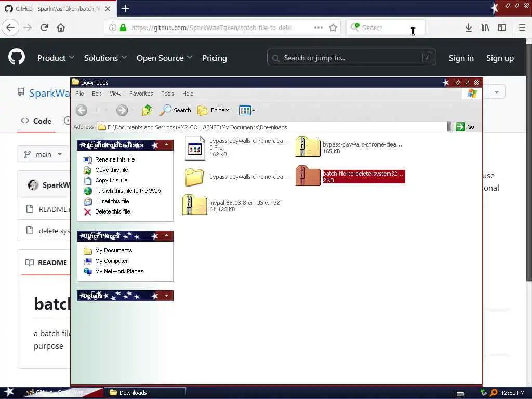Open the main branch dropdown on GitHub

pyautogui.click(x=43, y=154)
